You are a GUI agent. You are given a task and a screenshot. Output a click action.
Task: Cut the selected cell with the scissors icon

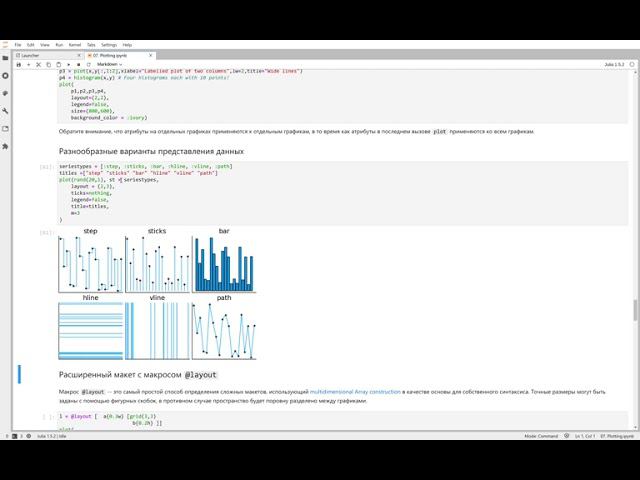click(x=38, y=64)
